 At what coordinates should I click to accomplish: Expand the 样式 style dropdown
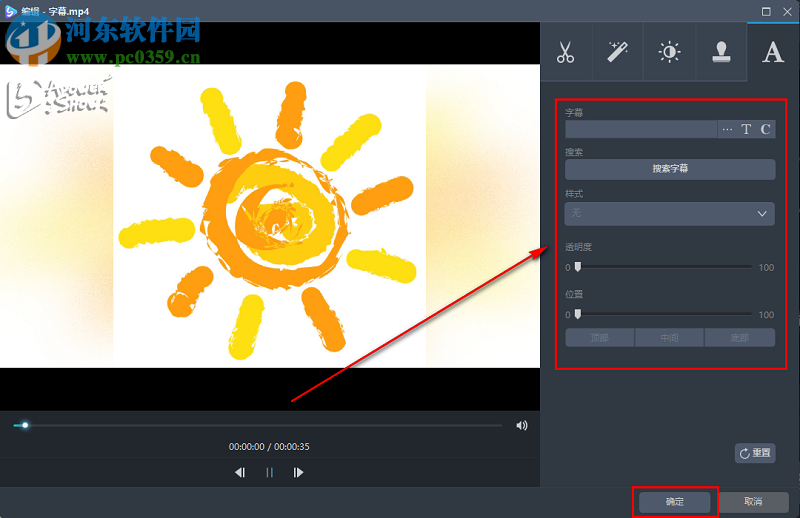(x=669, y=213)
